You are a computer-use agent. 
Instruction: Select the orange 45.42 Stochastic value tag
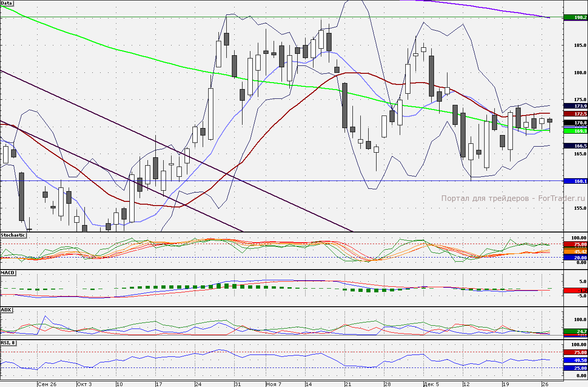(x=574, y=251)
